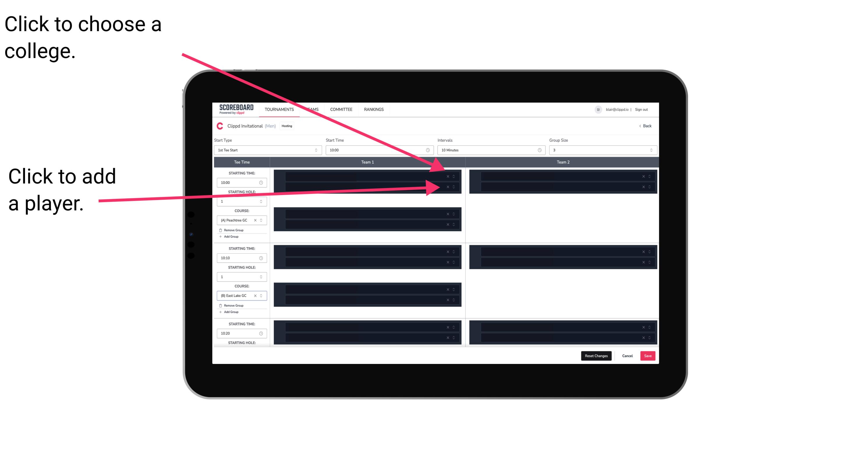Click the info icon next to Starting Time 10:00

pyautogui.click(x=262, y=183)
